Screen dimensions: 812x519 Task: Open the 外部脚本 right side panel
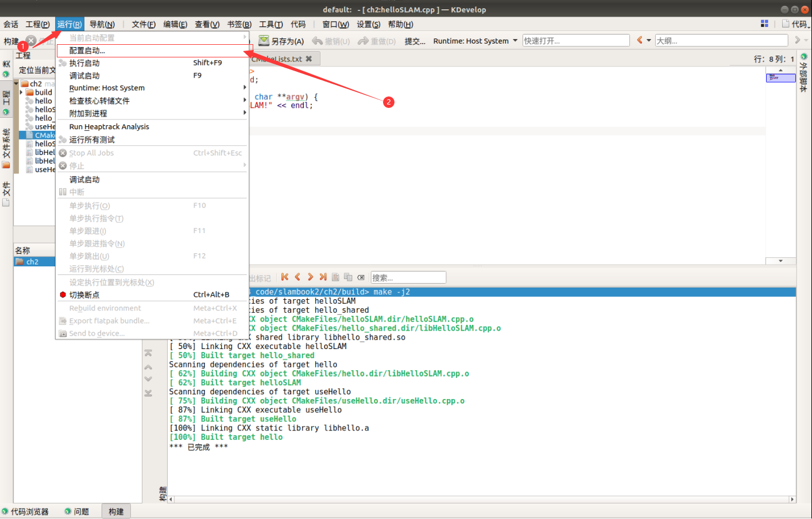(804, 73)
